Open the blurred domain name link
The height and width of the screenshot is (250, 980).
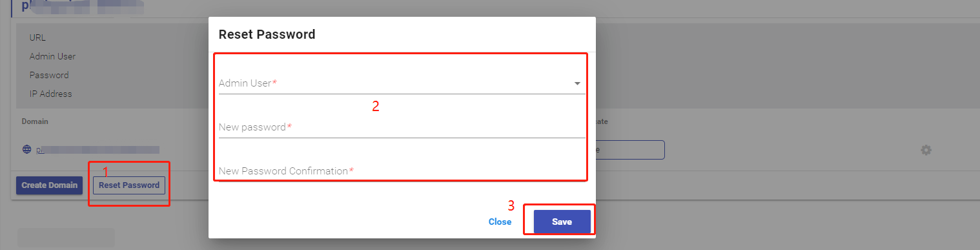coord(97,149)
